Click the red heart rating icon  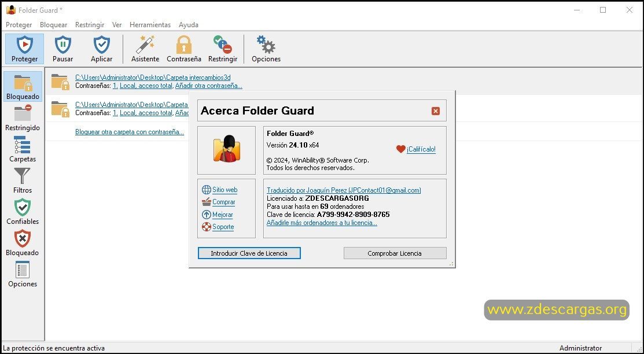(401, 149)
